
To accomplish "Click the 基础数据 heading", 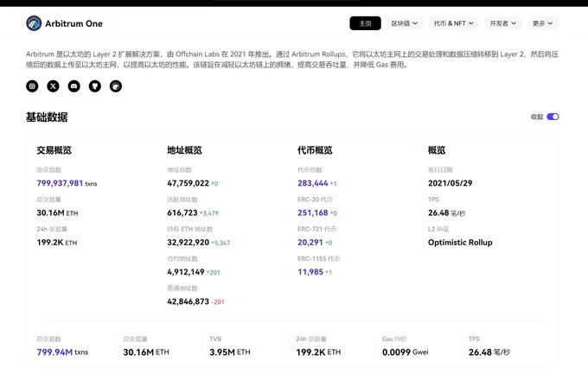I will click(47, 117).
